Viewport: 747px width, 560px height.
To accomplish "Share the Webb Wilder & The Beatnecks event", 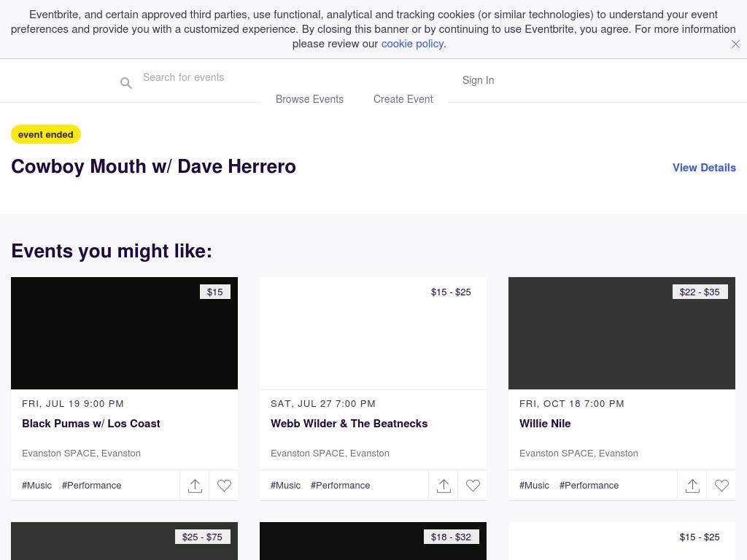I will [444, 486].
